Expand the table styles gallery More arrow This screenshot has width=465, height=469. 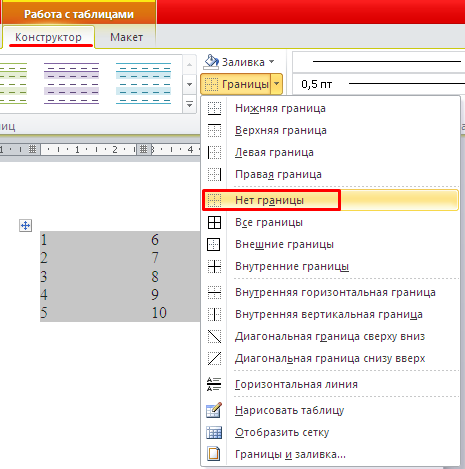point(189,105)
